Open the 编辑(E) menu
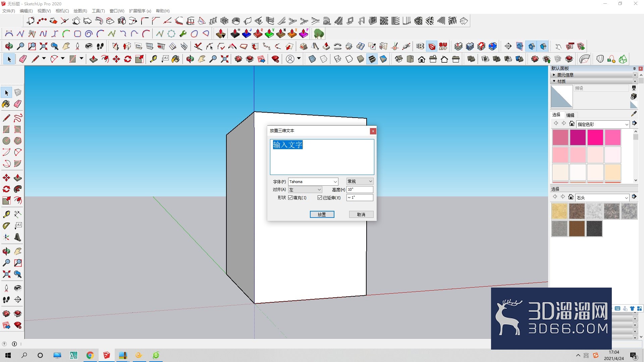The image size is (644, 362). 26,11
